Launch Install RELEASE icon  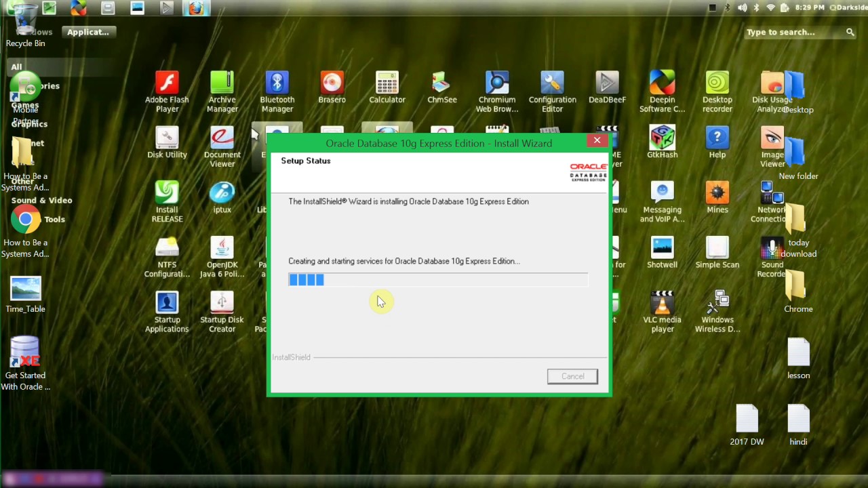tap(167, 192)
